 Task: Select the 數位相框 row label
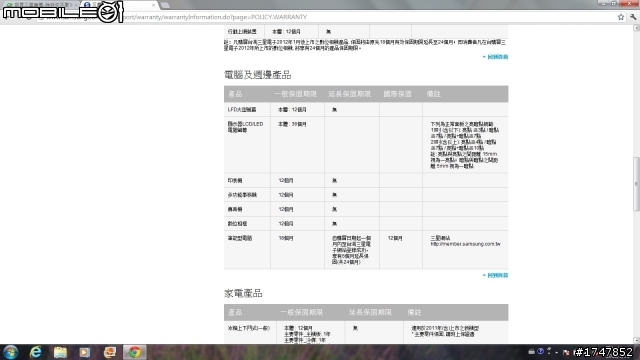[237, 224]
